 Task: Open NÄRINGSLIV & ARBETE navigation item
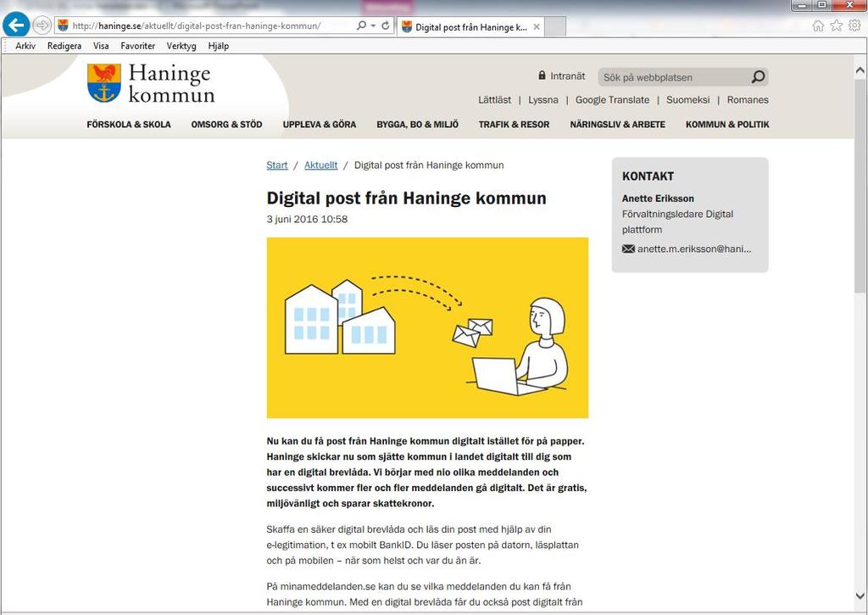point(618,125)
